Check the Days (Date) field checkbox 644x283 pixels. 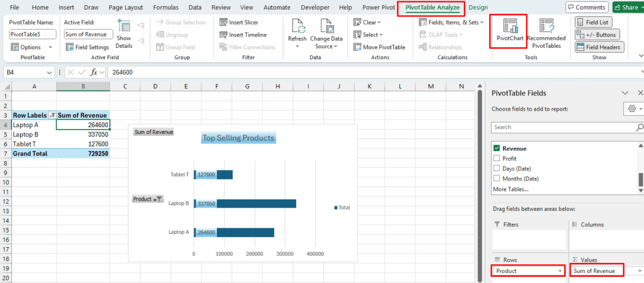coord(497,169)
